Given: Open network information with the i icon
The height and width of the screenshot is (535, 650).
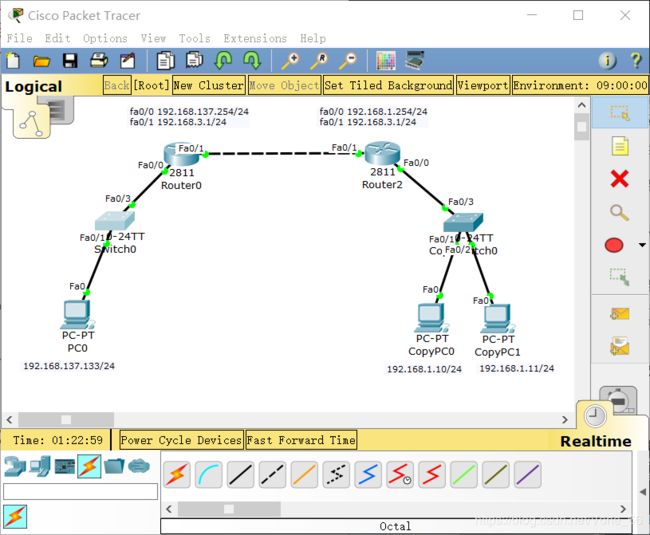Looking at the screenshot, I should coord(607,61).
